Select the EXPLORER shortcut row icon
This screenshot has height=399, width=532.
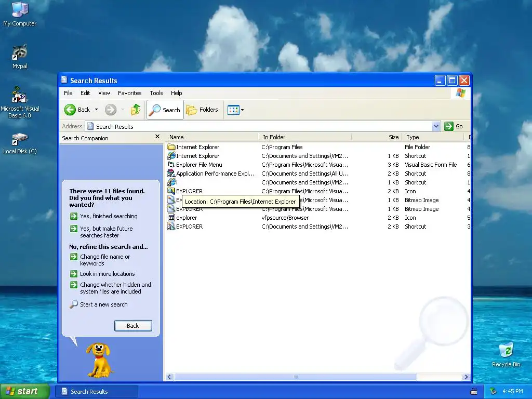pos(171,227)
